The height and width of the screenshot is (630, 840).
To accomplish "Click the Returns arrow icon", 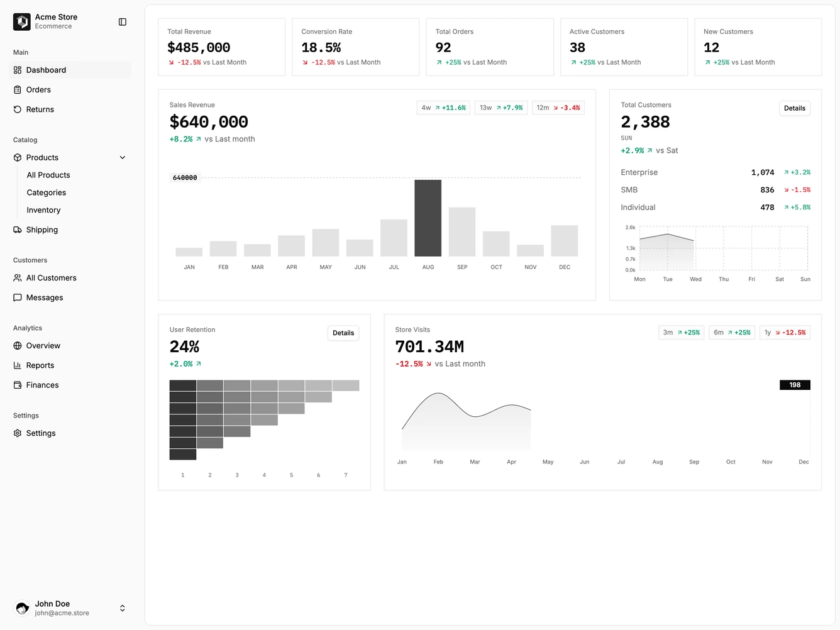I will point(18,109).
